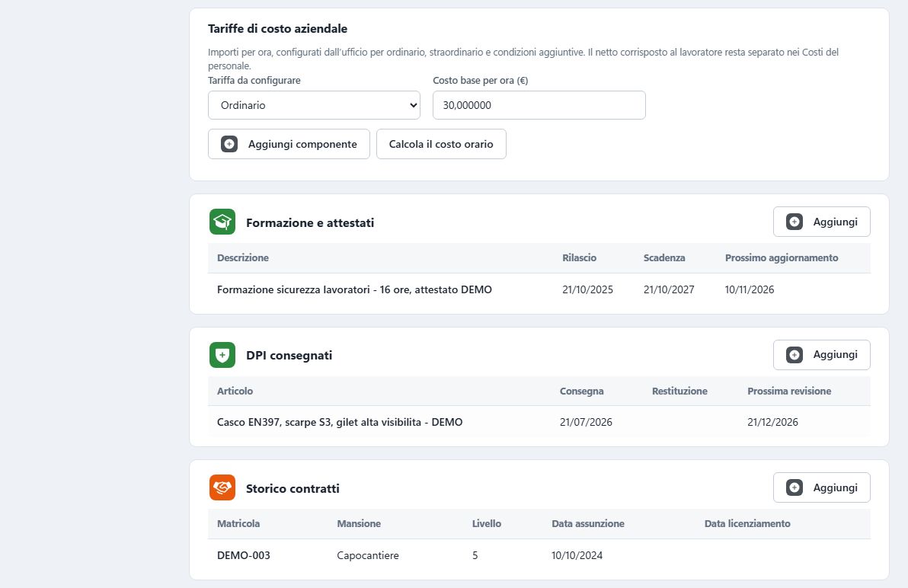Image resolution: width=908 pixels, height=588 pixels.
Task: Click the Descrizione column header
Action: [243, 257]
